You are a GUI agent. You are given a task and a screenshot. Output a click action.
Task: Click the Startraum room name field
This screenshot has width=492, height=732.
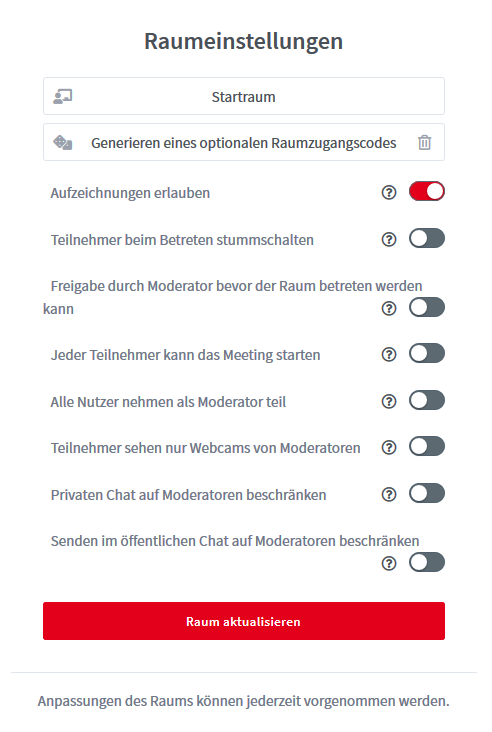coord(244,96)
